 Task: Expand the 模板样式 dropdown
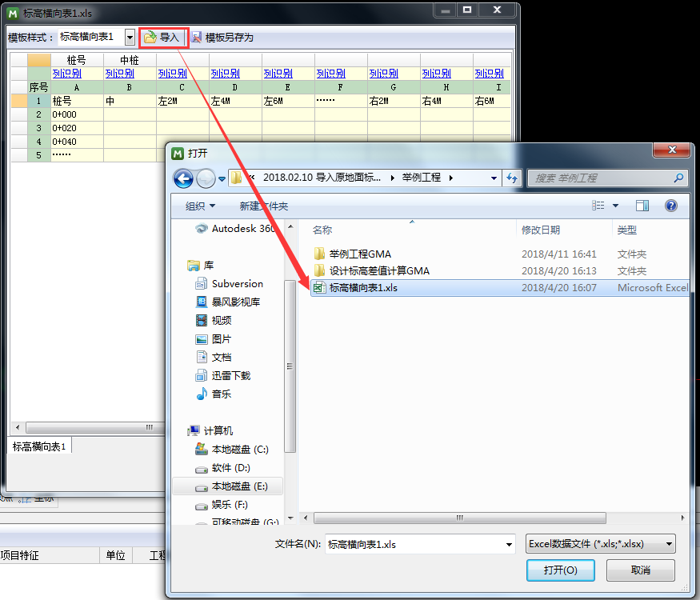[x=130, y=37]
